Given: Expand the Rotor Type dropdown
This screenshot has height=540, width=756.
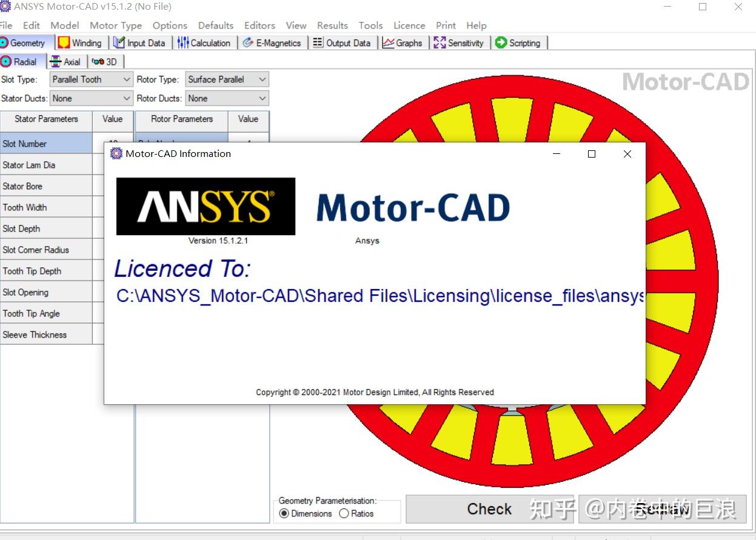Looking at the screenshot, I should pos(262,79).
